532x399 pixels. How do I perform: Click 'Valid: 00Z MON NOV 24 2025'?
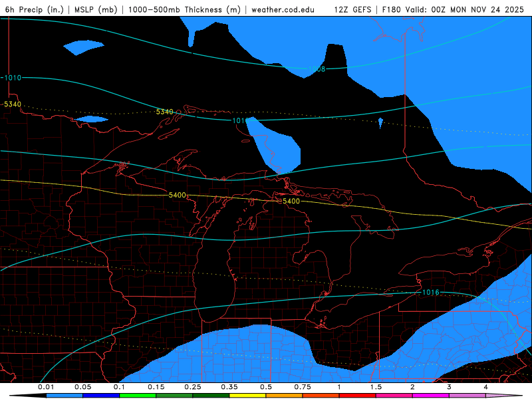[465, 9]
